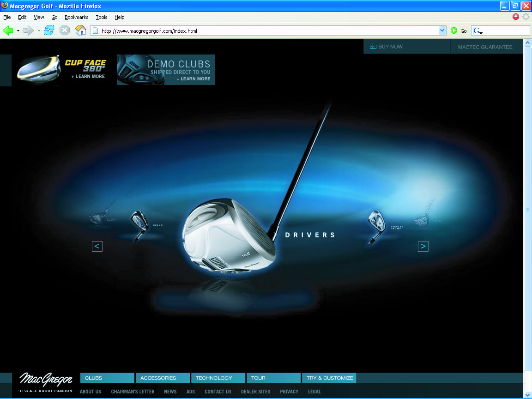Image resolution: width=532 pixels, height=399 pixels.
Task: Select the ACCESSORIES navigation tab
Action: point(163,378)
